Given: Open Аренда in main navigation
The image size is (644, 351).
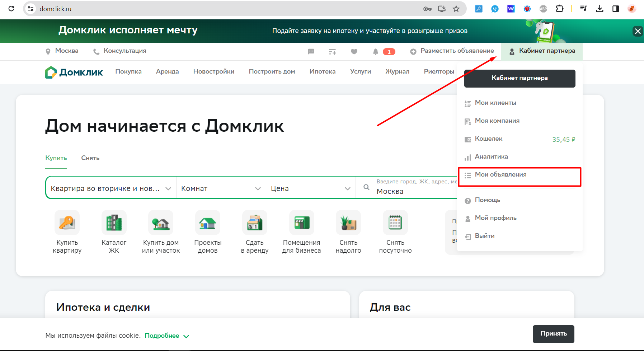Looking at the screenshot, I should pos(168,71).
